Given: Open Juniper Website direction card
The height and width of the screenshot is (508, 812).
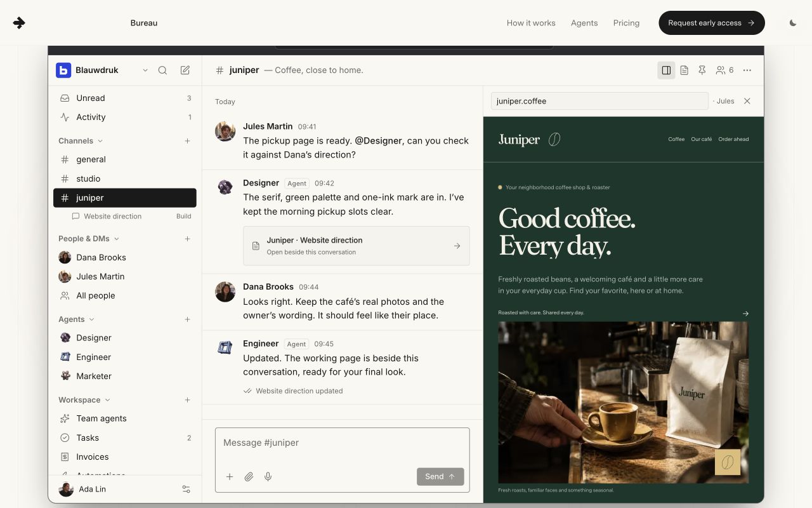Looking at the screenshot, I should pos(357,246).
